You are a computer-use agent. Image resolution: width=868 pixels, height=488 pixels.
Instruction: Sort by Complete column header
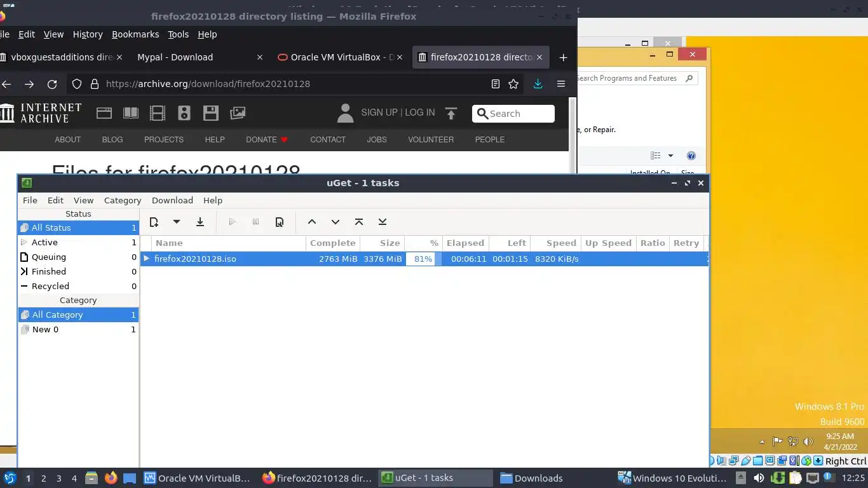333,243
